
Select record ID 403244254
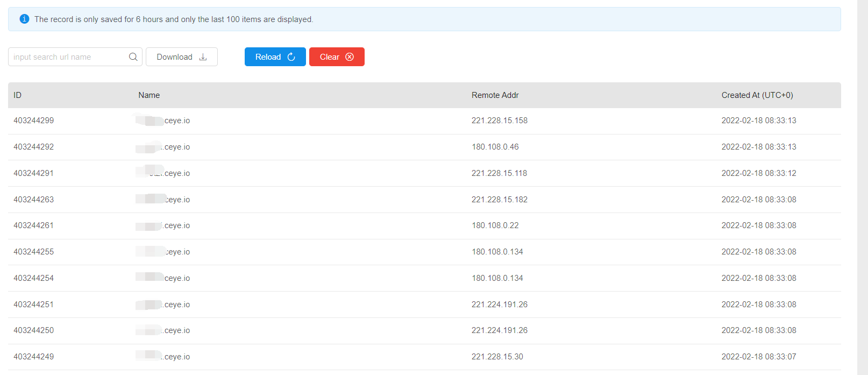coord(34,278)
